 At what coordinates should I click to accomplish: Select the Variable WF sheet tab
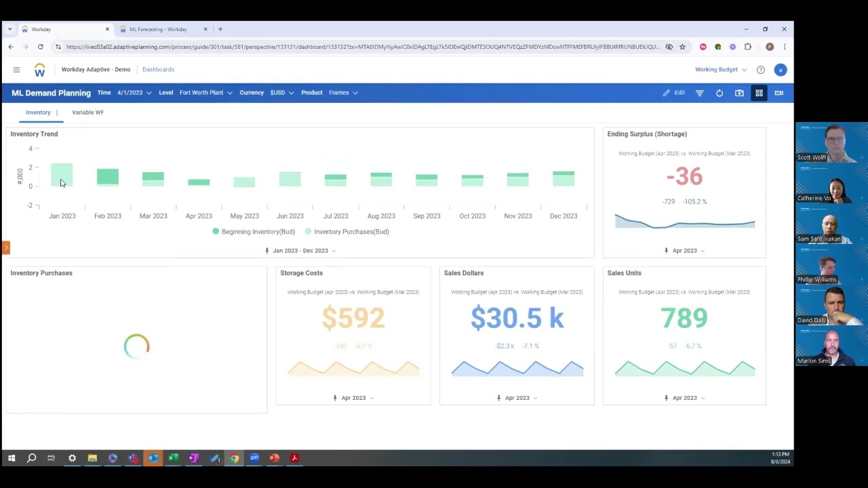click(x=88, y=113)
